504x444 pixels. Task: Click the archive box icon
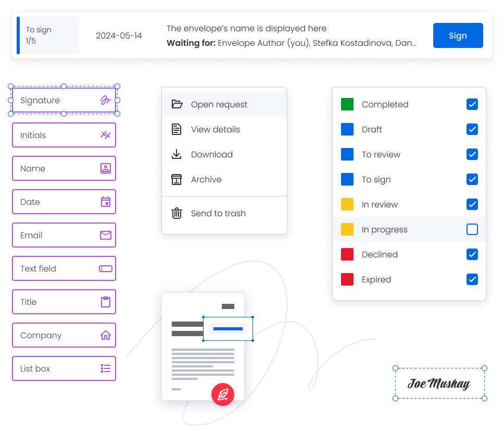[177, 180]
